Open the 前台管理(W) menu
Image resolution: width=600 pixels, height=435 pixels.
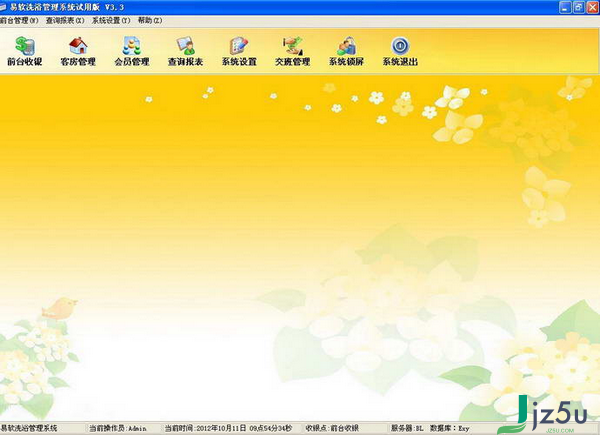coord(20,20)
